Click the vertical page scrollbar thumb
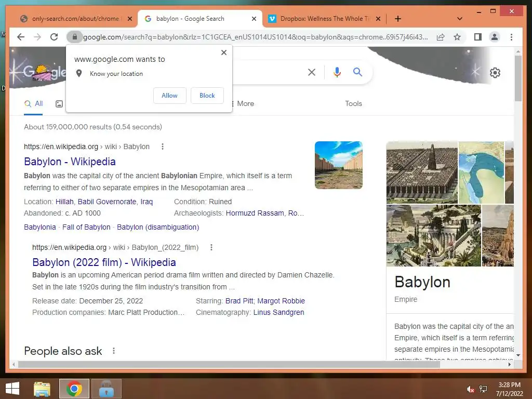Image resolution: width=532 pixels, height=399 pixels. (x=518, y=78)
